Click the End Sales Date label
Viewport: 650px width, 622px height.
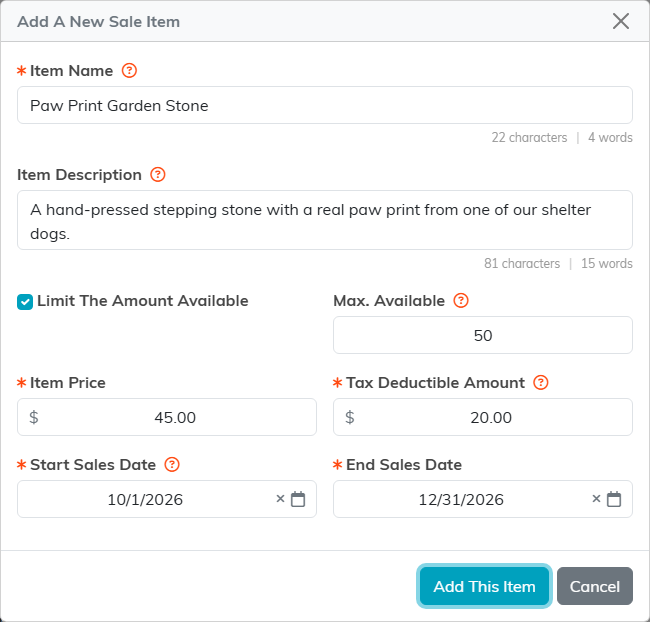(404, 464)
